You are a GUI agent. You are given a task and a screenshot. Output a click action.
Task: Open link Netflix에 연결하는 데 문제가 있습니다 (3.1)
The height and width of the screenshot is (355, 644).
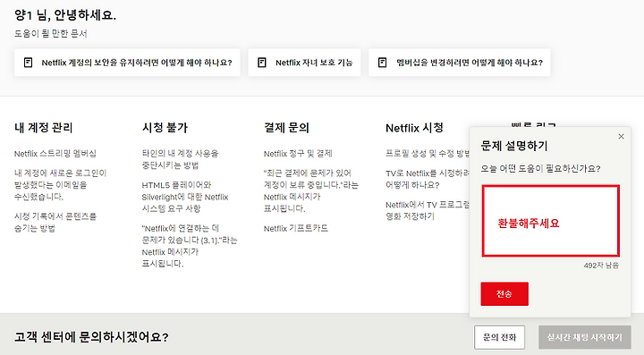tap(190, 246)
